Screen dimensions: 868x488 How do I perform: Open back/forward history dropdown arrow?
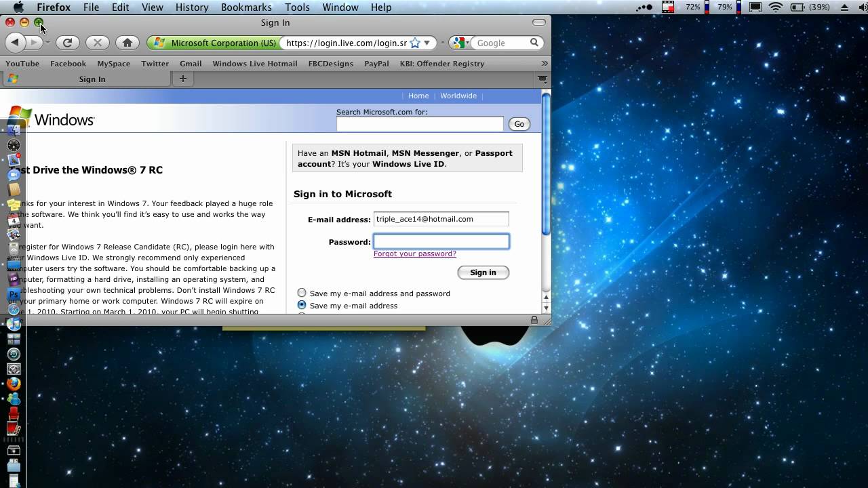pos(47,43)
